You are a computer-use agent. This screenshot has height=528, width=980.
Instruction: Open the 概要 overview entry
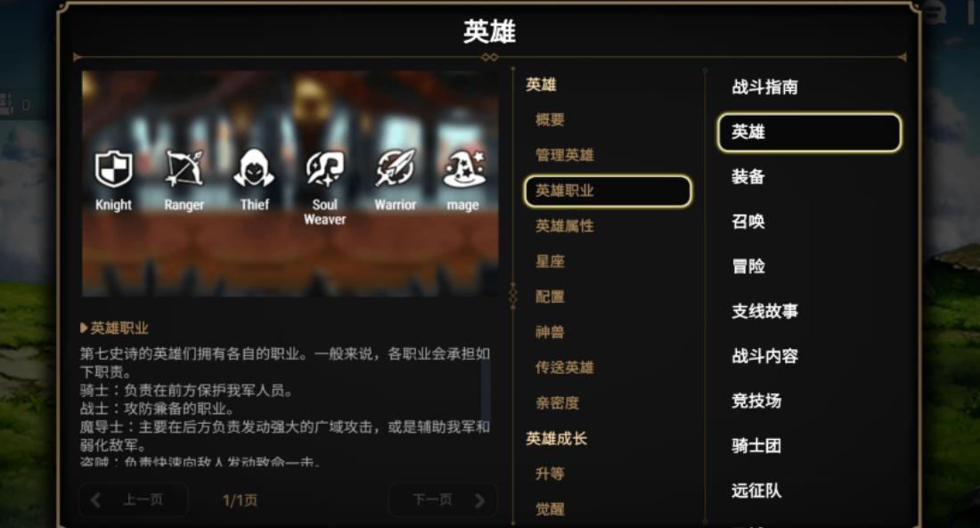(550, 119)
